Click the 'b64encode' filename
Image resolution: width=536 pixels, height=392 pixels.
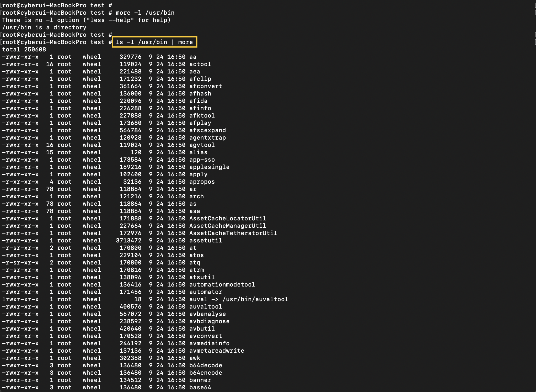coord(206,373)
